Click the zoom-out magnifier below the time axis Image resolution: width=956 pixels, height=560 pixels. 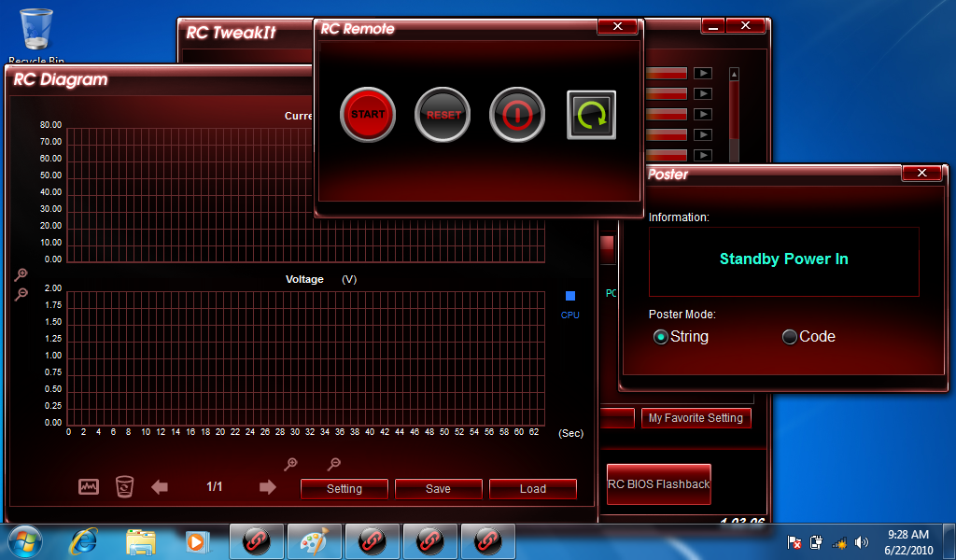(333, 464)
